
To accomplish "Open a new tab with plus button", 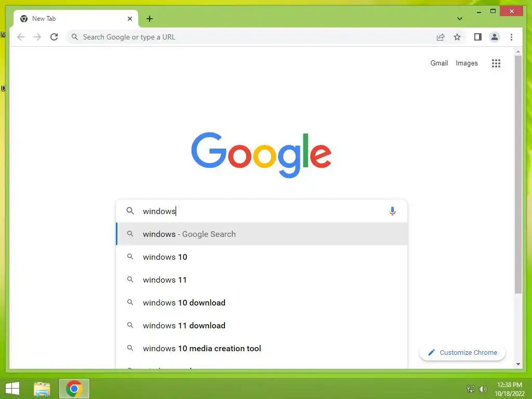I will [x=150, y=19].
